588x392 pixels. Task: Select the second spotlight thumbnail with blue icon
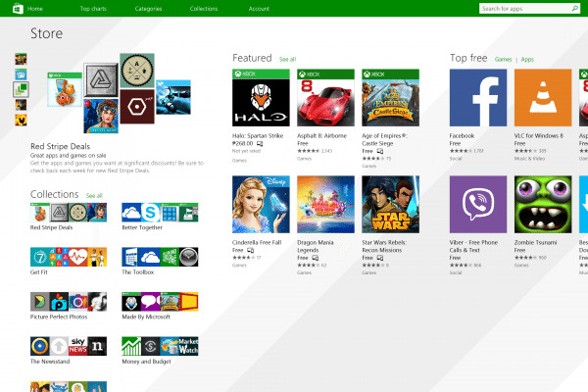pyautogui.click(x=21, y=74)
